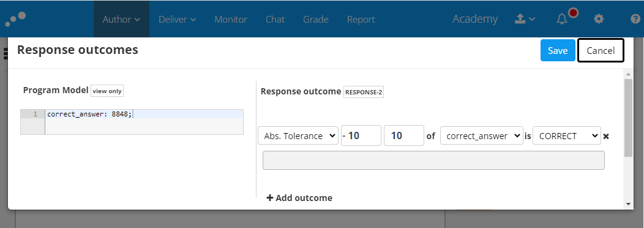The width and height of the screenshot is (644, 228).
Task: Click the empty feedback text box
Action: click(x=433, y=161)
